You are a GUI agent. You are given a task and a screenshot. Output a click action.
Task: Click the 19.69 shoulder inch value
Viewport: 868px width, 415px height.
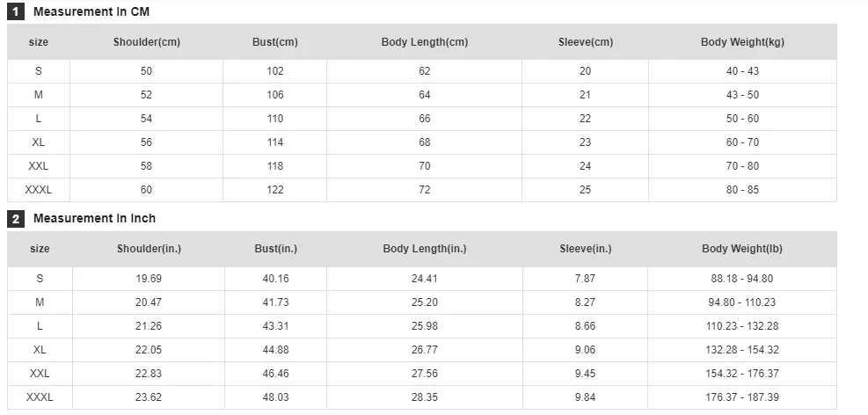(x=149, y=279)
